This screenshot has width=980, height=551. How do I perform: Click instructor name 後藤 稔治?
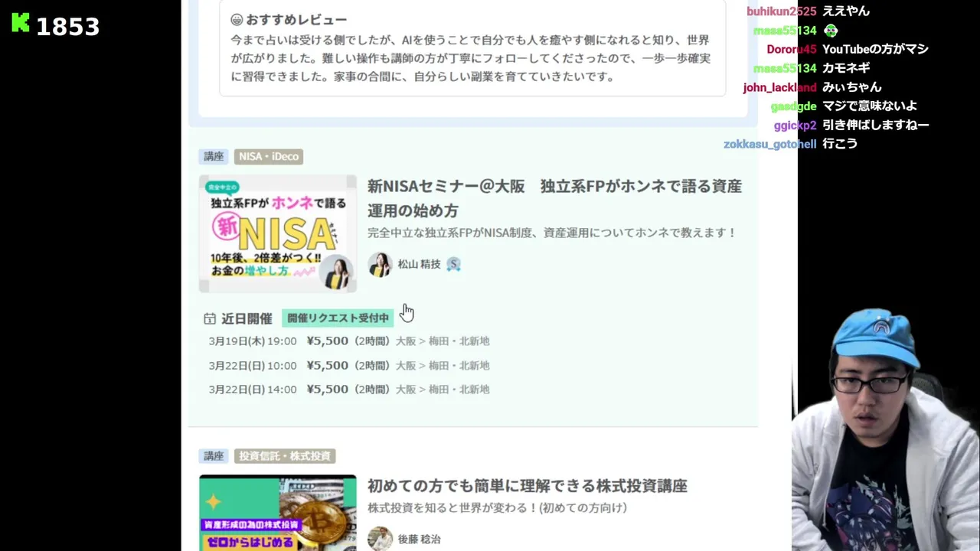point(420,540)
